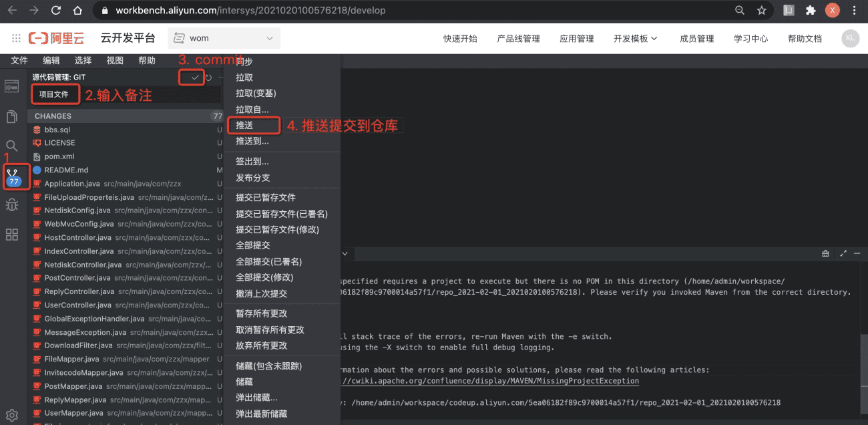
Task: Click the browser page search magnifier
Action: (x=740, y=11)
